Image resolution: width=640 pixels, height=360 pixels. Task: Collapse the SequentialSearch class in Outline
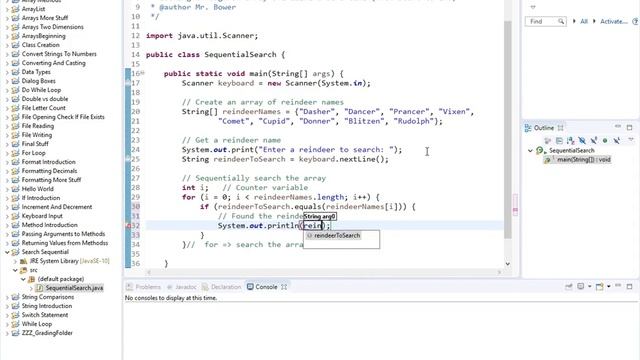point(530,150)
